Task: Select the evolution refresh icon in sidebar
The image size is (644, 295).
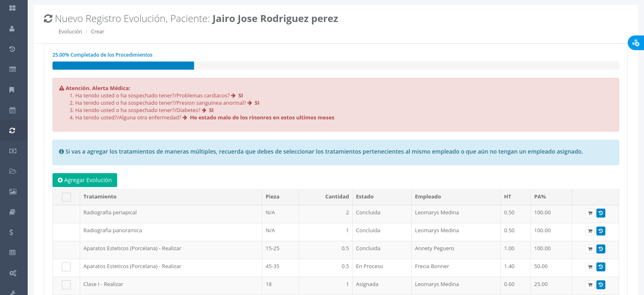Action: click(12, 130)
